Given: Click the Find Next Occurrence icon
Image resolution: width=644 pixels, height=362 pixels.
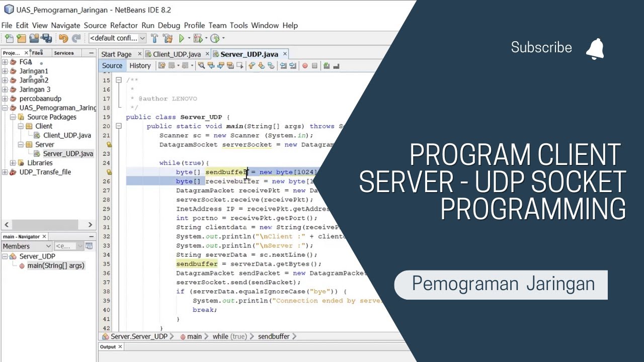Looking at the screenshot, I should [220, 65].
